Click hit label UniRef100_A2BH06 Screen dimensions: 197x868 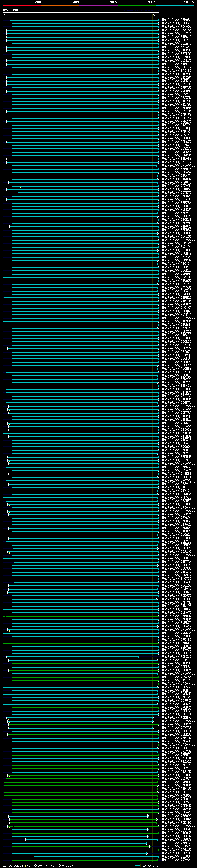pos(177,717)
